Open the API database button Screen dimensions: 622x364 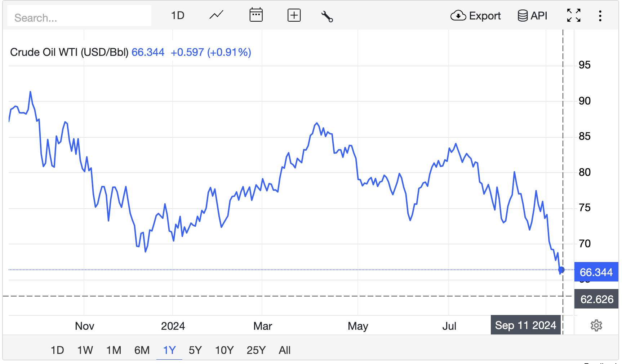pyautogui.click(x=532, y=15)
